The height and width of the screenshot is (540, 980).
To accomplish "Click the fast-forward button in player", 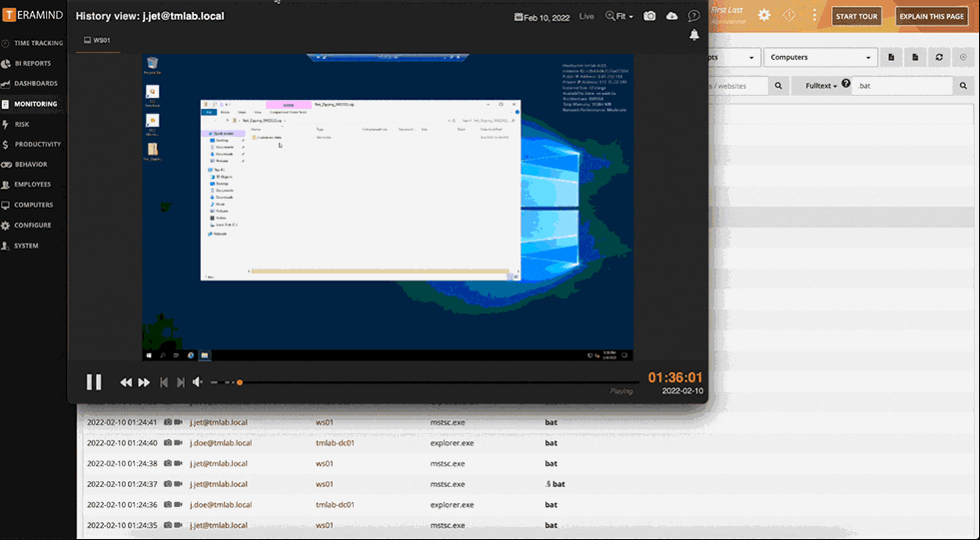I will click(x=144, y=382).
